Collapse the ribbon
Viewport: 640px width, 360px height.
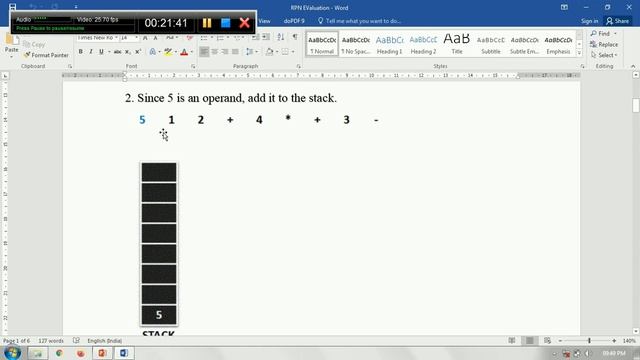[x=633, y=66]
